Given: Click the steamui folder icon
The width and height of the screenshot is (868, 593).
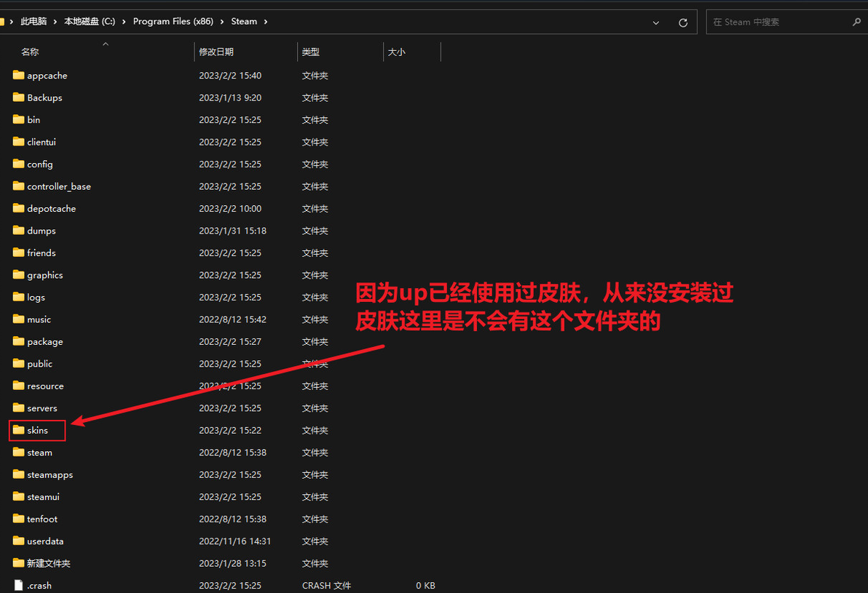Looking at the screenshot, I should 18,496.
